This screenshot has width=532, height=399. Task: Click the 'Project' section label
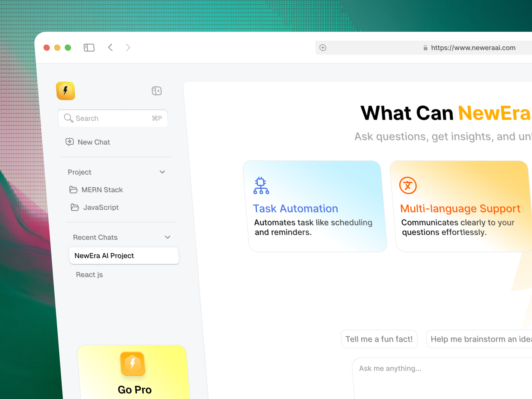(x=80, y=172)
